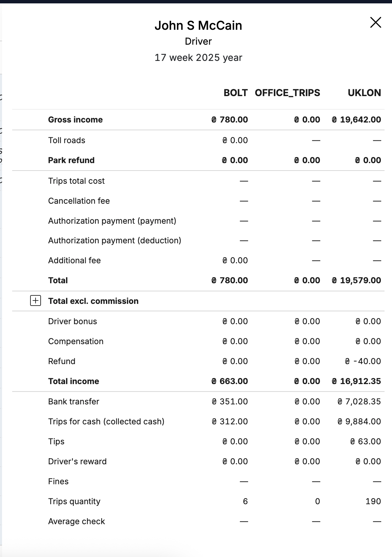Image resolution: width=392 pixels, height=557 pixels.
Task: Click the UKLON Refund value -40.00
Action: click(363, 361)
